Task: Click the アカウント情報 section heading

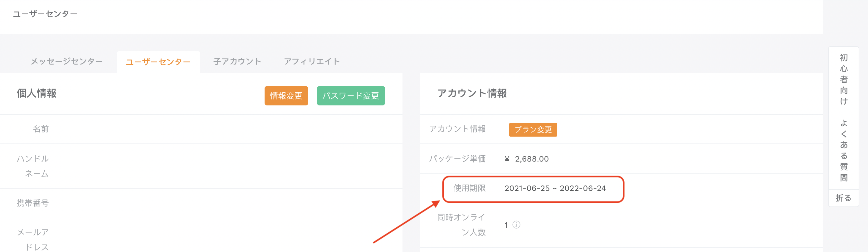Action: point(472,93)
